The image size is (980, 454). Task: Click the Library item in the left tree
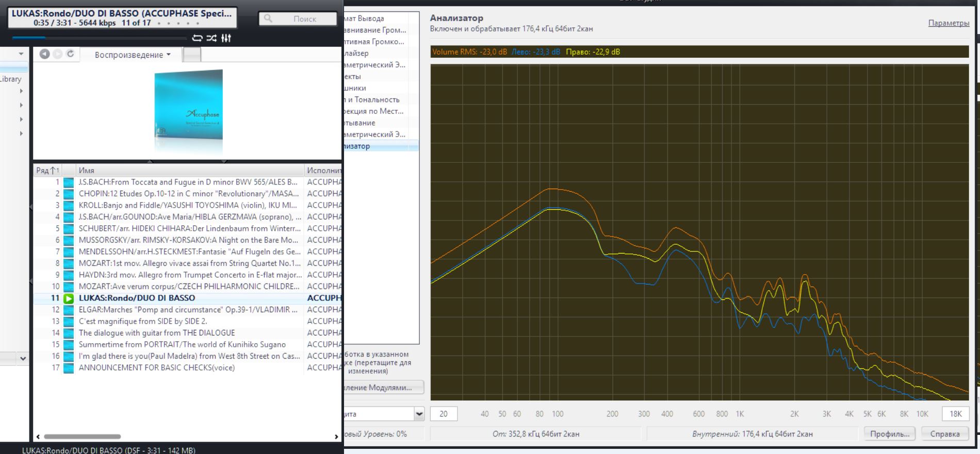click(11, 79)
